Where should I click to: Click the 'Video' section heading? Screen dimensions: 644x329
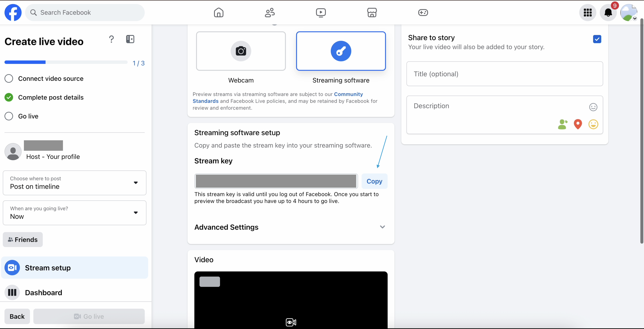click(204, 260)
